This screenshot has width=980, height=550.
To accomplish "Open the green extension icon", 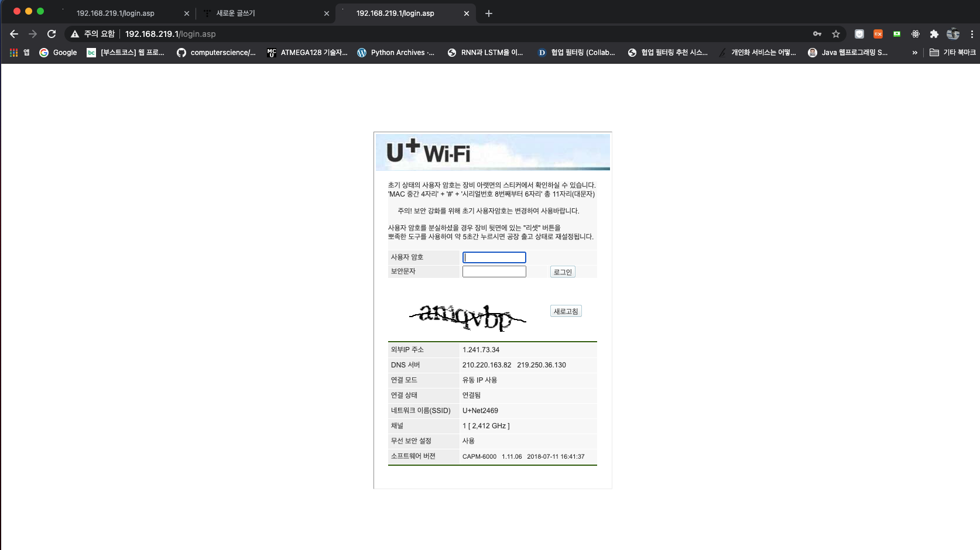I will click(x=897, y=34).
